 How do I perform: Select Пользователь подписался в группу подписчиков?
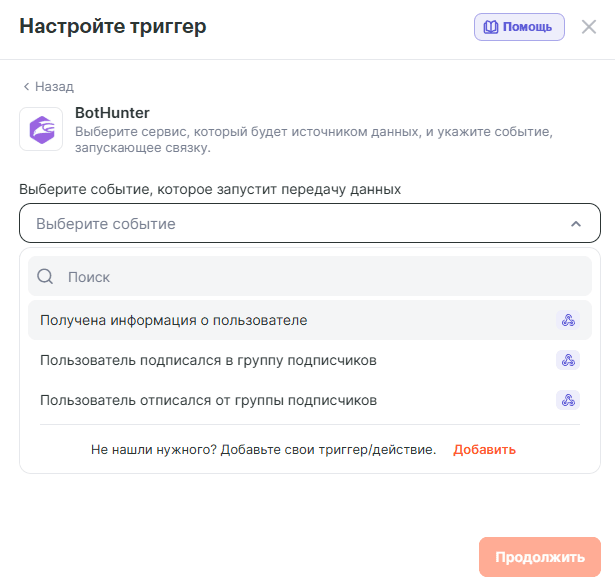click(x=309, y=360)
